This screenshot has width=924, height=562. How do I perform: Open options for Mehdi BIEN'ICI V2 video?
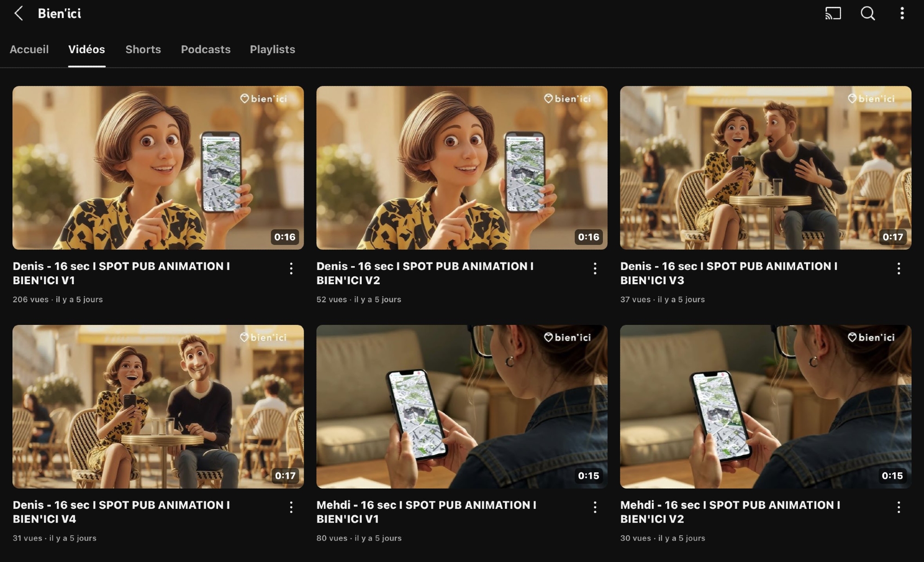(899, 507)
